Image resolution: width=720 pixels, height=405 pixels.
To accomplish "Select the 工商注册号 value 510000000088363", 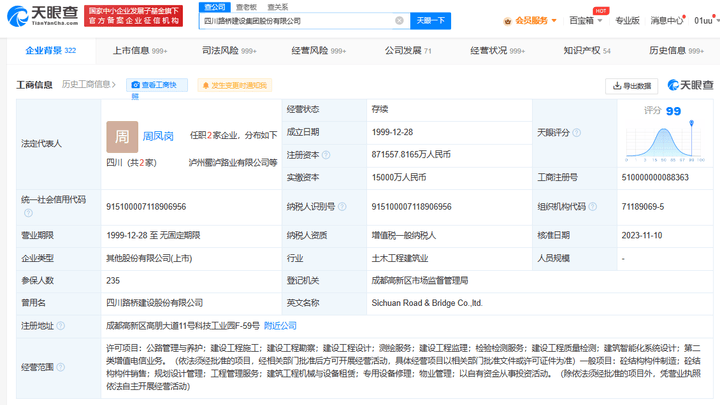I will click(x=655, y=177).
